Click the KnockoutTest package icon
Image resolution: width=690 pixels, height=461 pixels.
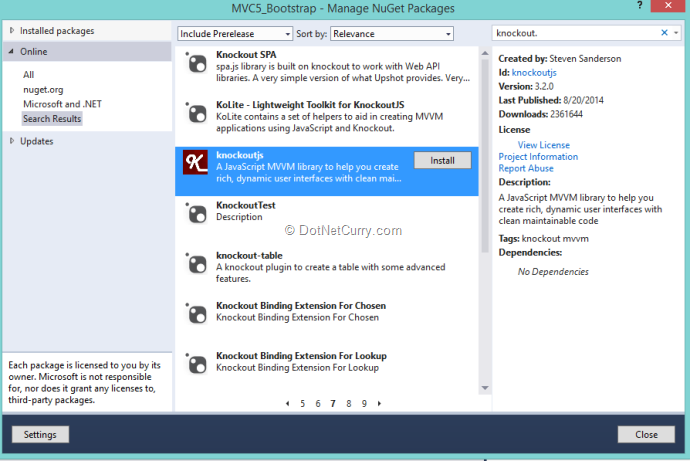(x=196, y=214)
